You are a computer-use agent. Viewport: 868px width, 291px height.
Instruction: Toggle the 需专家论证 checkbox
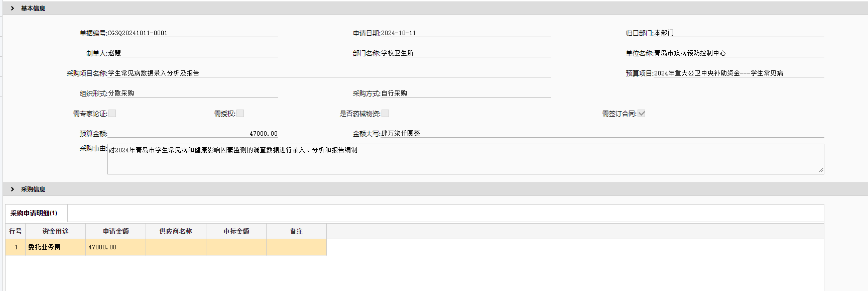pos(112,114)
